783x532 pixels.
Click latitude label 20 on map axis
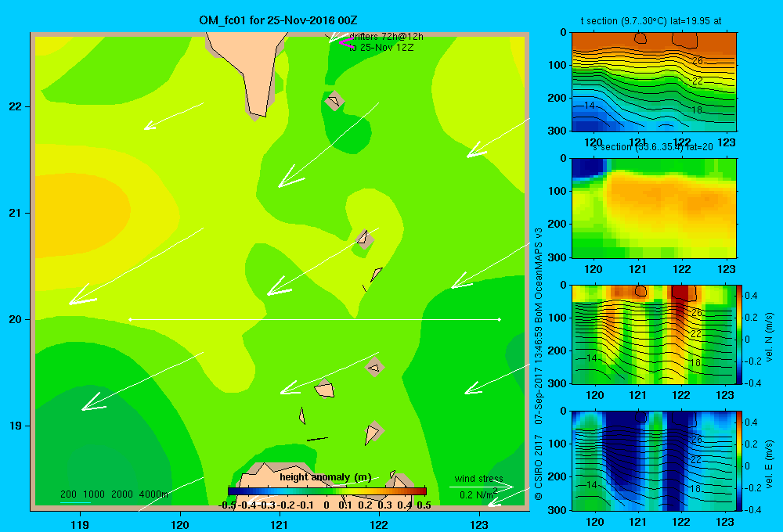point(16,319)
